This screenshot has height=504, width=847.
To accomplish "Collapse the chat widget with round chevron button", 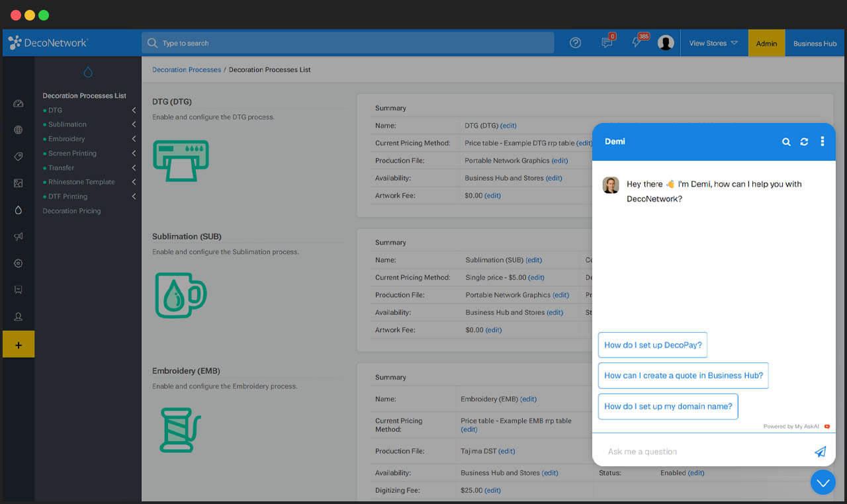I will (823, 483).
